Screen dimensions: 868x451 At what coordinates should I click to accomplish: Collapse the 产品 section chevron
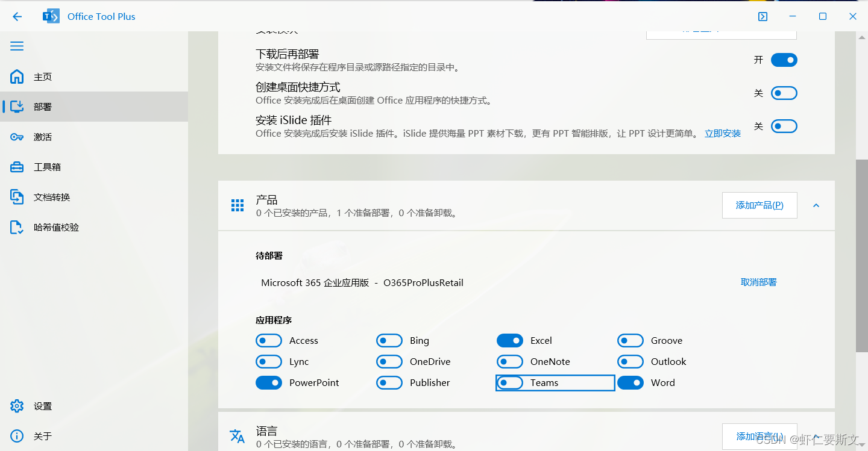pos(816,205)
